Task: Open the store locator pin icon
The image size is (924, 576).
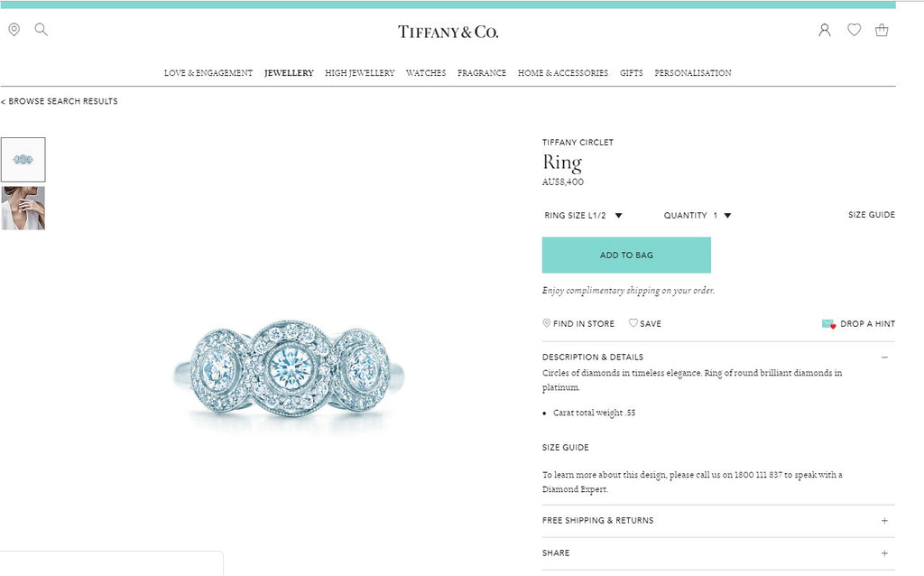Action: click(14, 30)
